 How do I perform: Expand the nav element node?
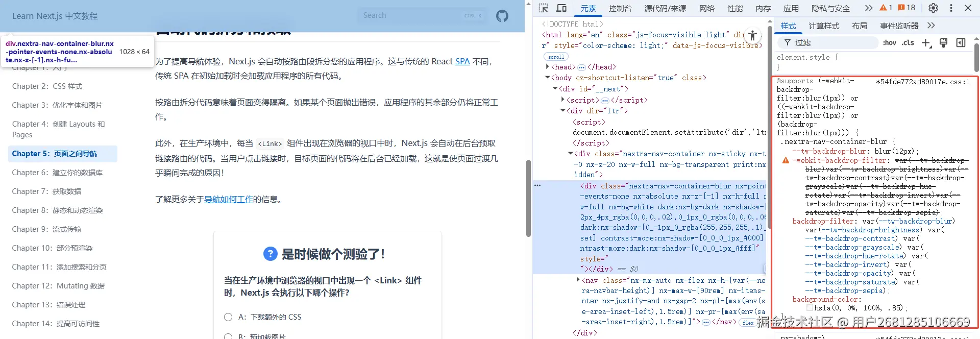point(578,280)
